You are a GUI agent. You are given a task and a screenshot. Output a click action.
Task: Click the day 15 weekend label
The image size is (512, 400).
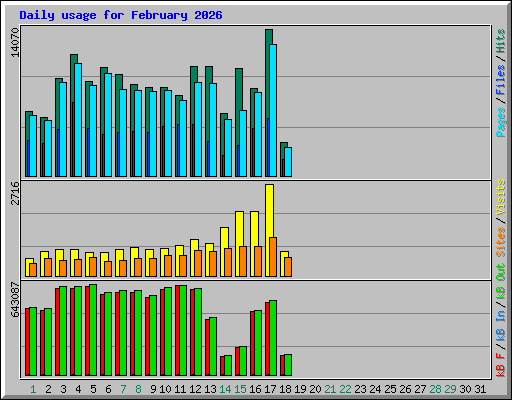click(x=240, y=389)
